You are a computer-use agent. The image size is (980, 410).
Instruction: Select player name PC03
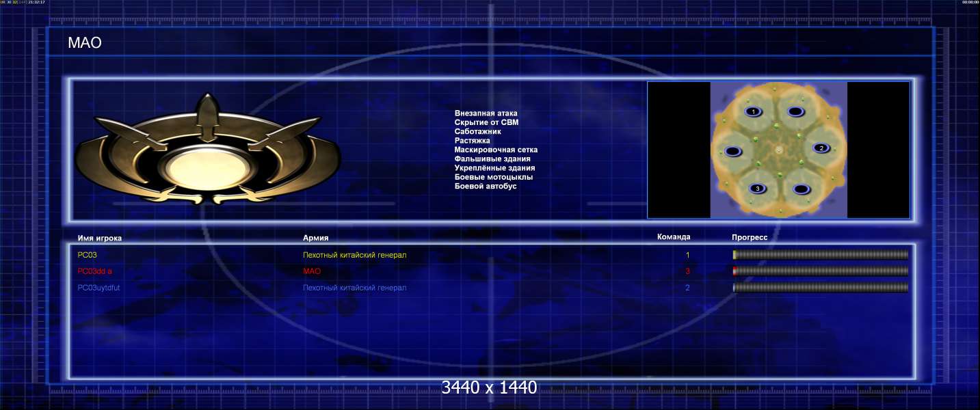tap(88, 255)
